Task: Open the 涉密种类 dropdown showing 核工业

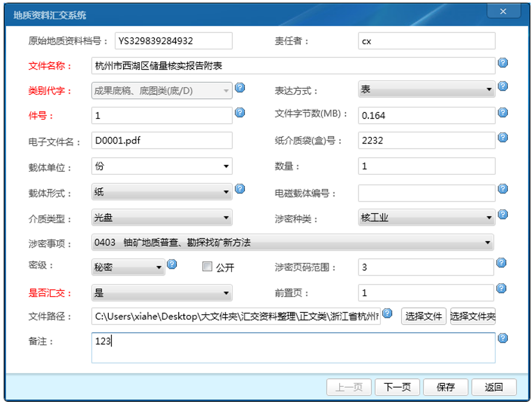Action: point(426,218)
